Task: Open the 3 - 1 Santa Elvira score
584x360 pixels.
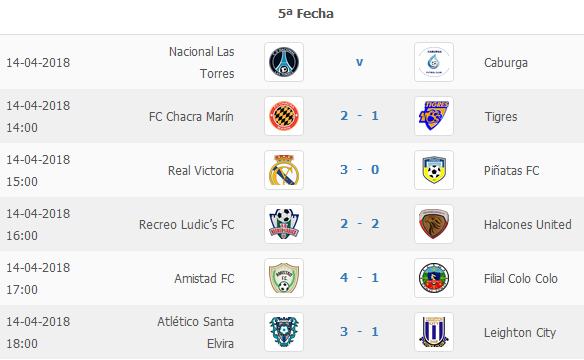Action: point(359,332)
